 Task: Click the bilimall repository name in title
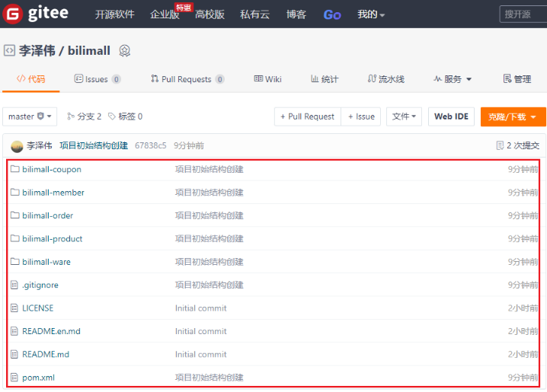coord(89,50)
